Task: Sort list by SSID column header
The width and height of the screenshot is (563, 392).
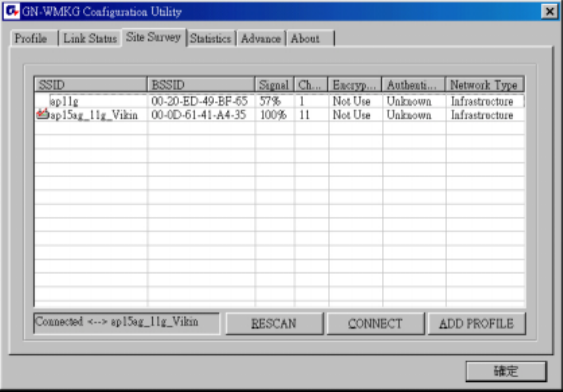Action: pos(90,85)
